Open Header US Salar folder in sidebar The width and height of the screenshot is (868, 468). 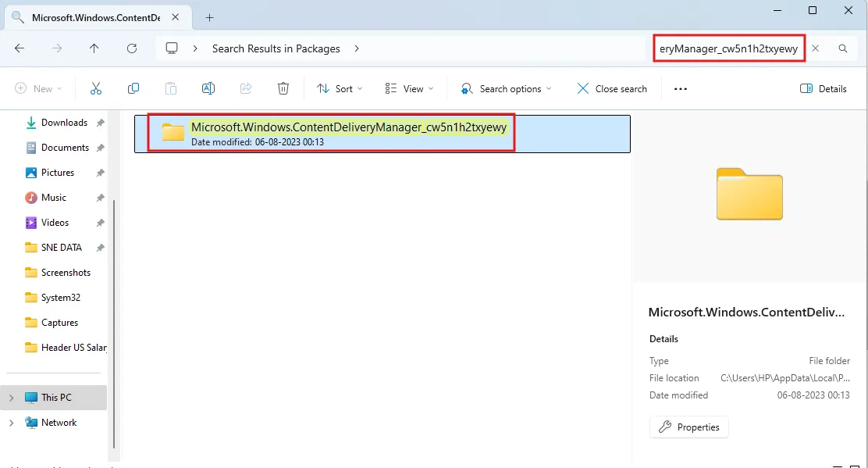pos(66,347)
